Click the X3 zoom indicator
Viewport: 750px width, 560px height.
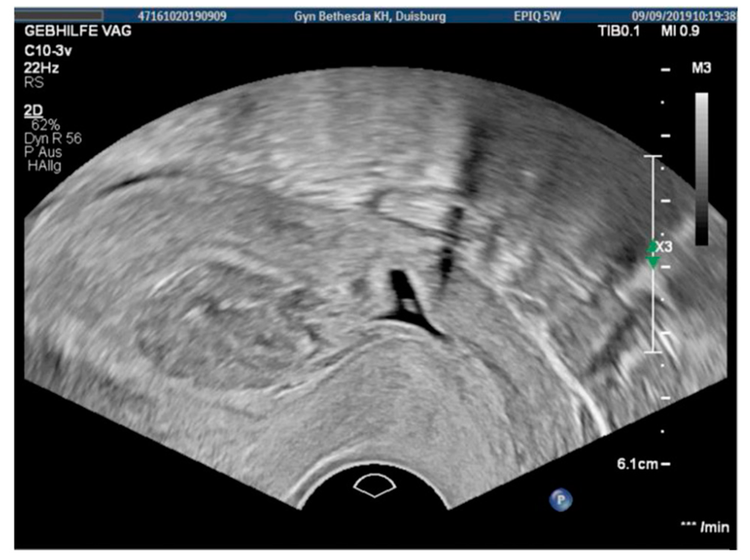coord(664,247)
